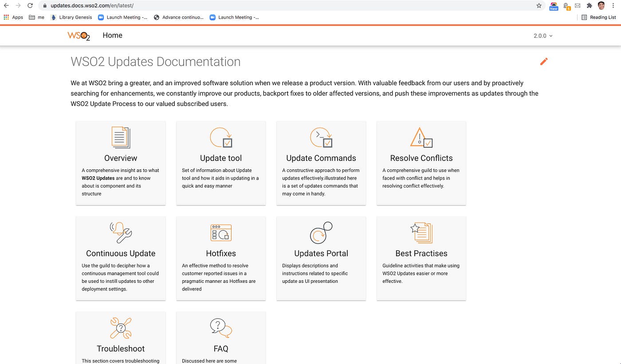Reload the page with refresh icon
The width and height of the screenshot is (621, 364).
pos(30,6)
